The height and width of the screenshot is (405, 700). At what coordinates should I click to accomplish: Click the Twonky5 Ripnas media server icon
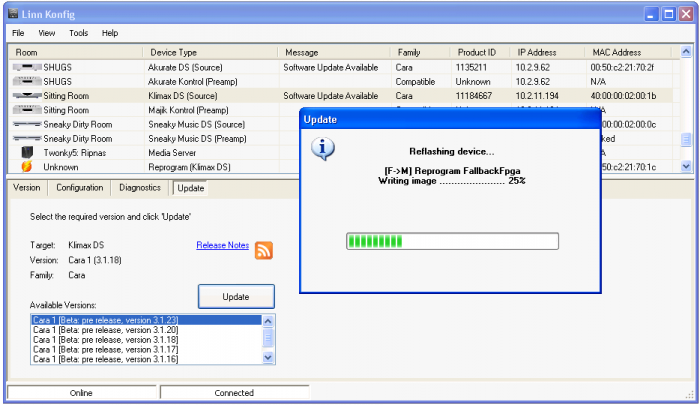point(27,152)
